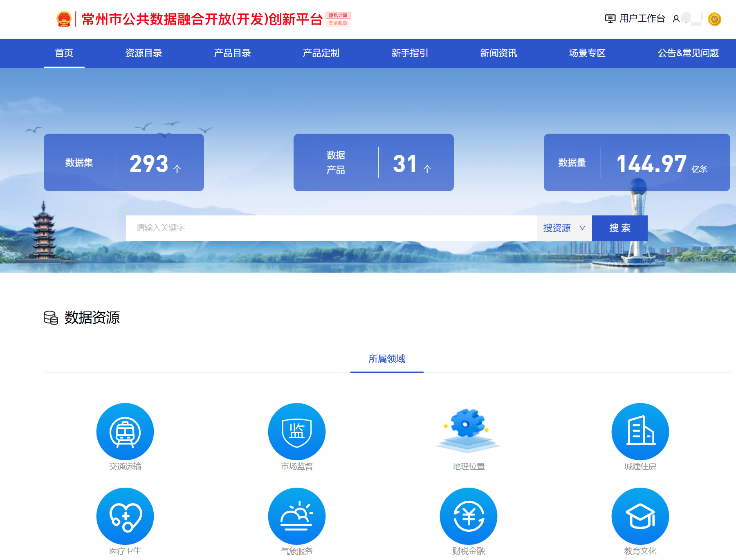Screen dimensions: 736x560
Task: Expand the 搜资源 search type dropdown
Action: click(x=564, y=228)
